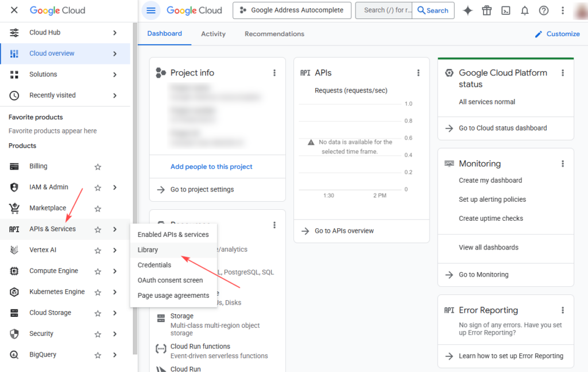Star the Marketplace product

[x=98, y=208]
